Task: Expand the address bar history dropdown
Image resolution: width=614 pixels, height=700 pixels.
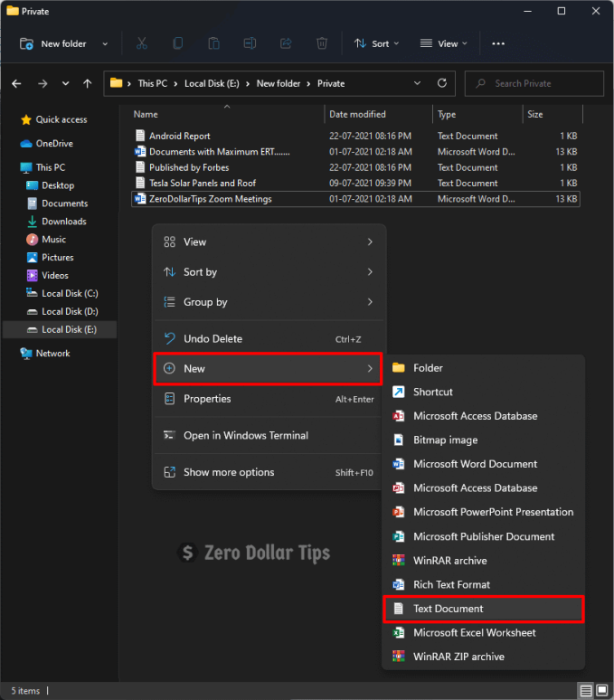Action: click(x=416, y=83)
